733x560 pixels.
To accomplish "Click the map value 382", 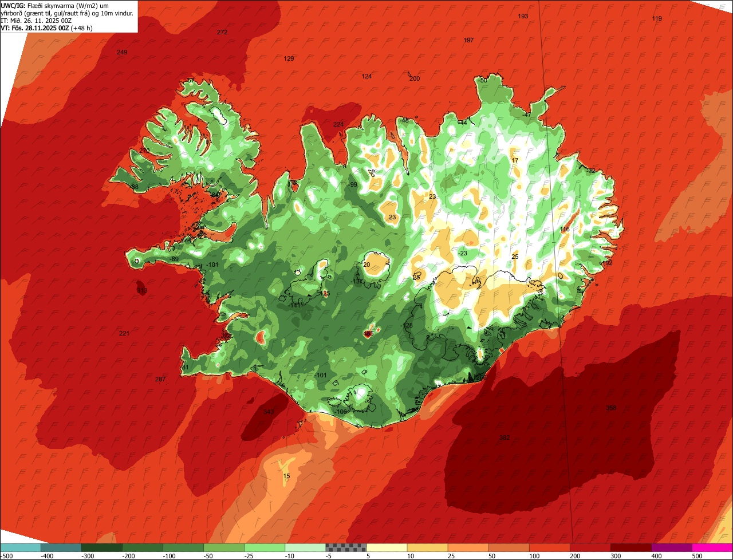I will point(505,437).
